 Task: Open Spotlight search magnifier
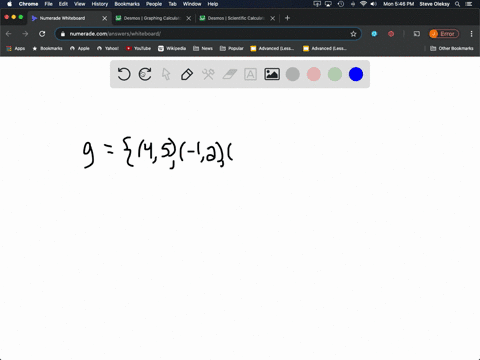tap(458, 4)
